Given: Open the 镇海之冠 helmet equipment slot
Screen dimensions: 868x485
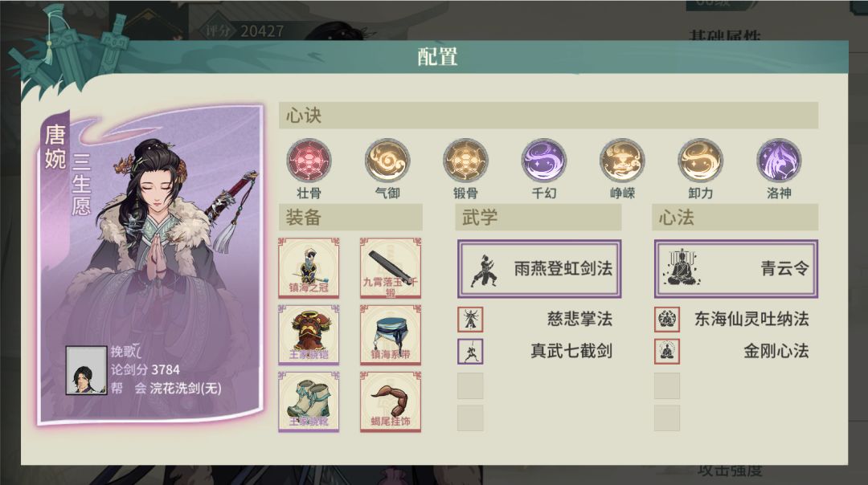Looking at the screenshot, I should [309, 267].
